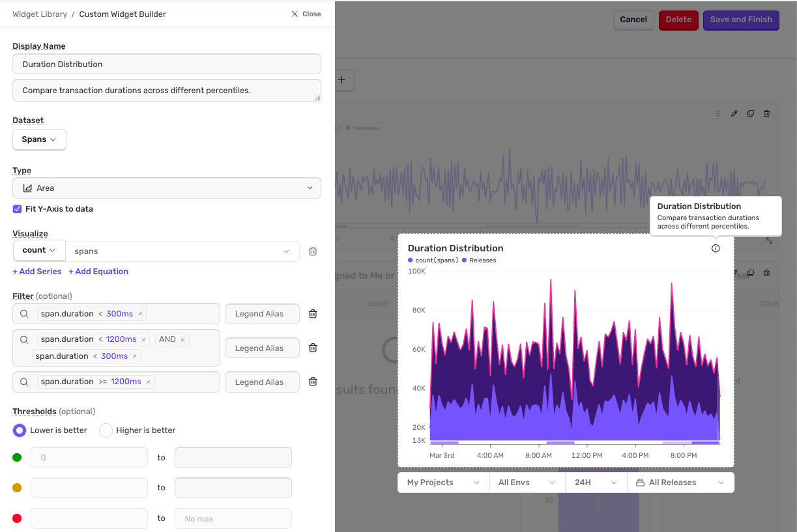Click the red threshold color dot
This screenshot has height=532, width=797.
pyautogui.click(x=17, y=518)
